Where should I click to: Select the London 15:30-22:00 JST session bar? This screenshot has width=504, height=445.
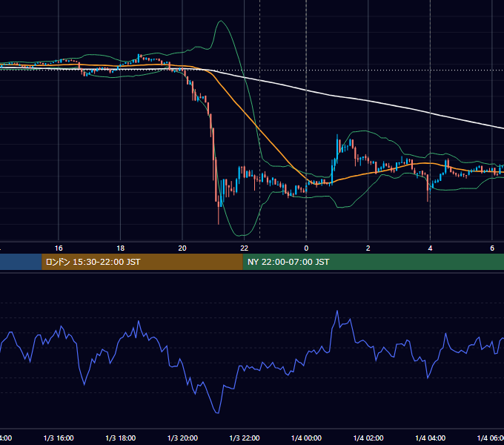[142, 262]
